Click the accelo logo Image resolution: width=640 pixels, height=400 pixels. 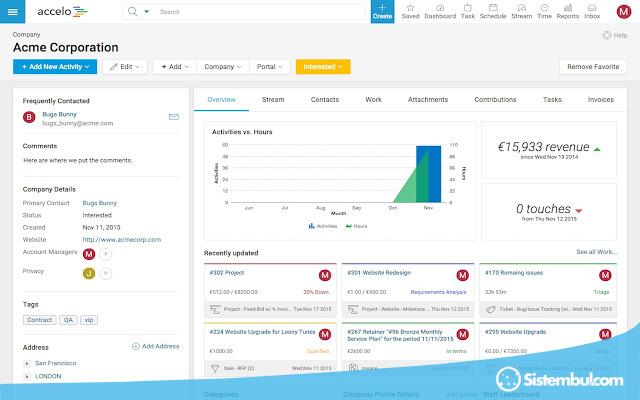coord(62,11)
